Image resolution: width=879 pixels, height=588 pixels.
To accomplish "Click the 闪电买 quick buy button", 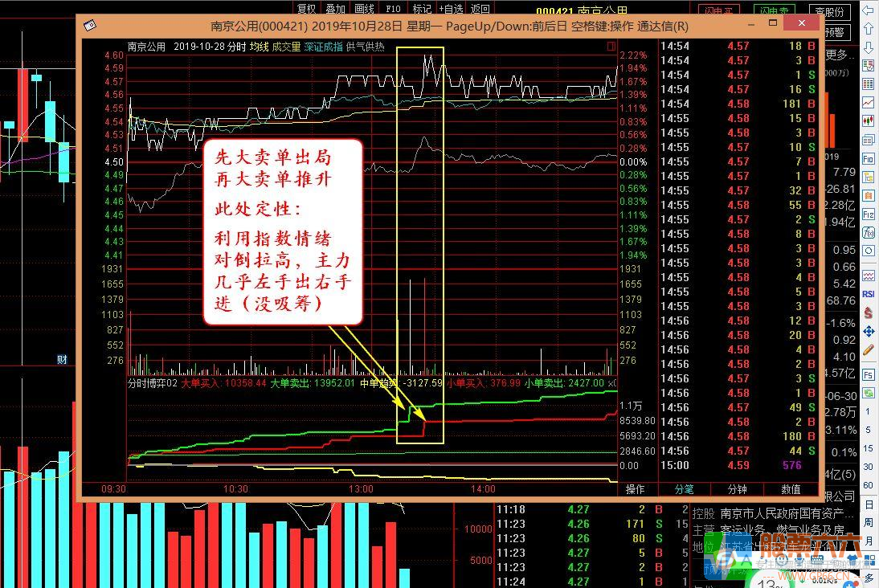I will [719, 10].
